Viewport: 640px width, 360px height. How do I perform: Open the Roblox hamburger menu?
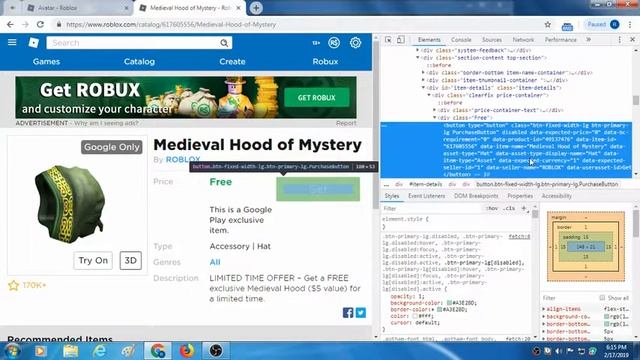[12, 42]
